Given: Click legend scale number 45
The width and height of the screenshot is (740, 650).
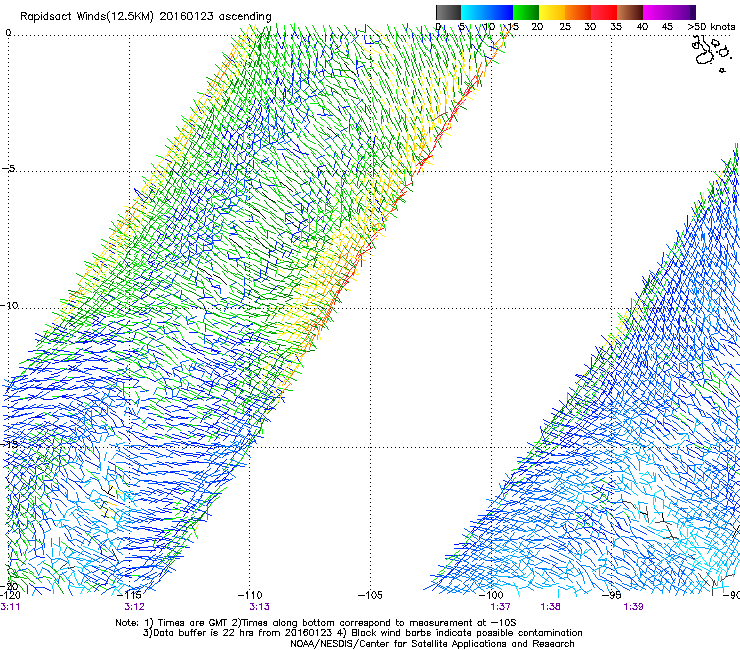Looking at the screenshot, I should click(x=667, y=27).
